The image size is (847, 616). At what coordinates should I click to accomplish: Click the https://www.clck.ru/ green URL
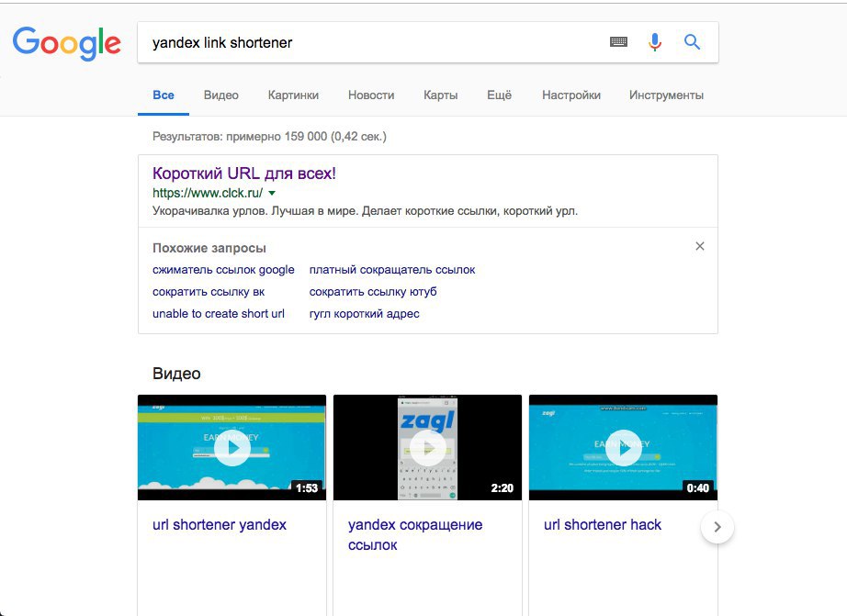point(208,193)
